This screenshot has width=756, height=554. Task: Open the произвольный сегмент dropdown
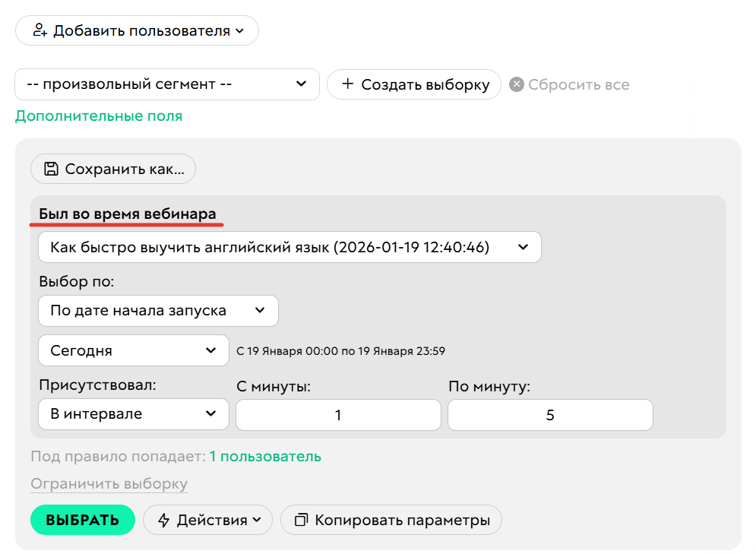[167, 84]
